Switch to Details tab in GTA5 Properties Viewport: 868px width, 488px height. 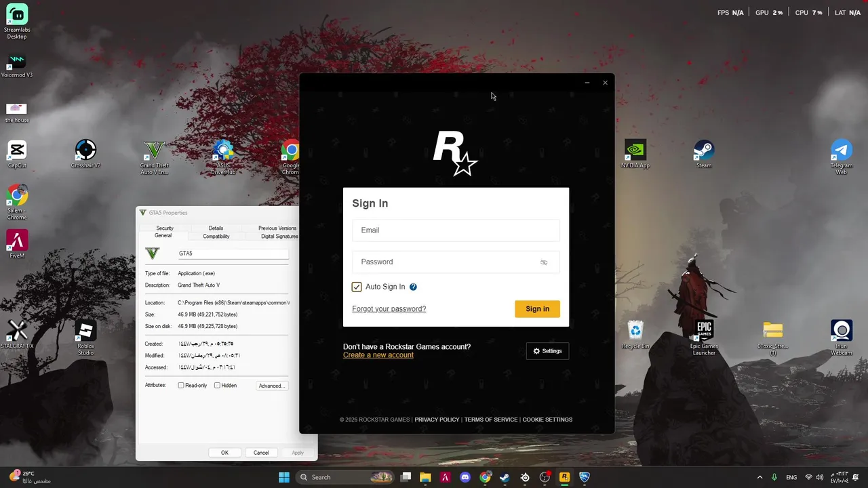coord(216,228)
